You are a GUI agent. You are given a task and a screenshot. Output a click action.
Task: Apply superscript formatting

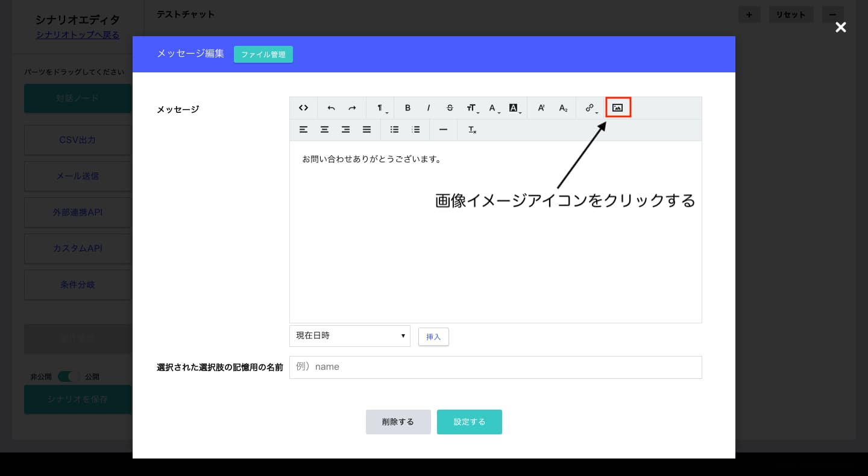point(541,108)
